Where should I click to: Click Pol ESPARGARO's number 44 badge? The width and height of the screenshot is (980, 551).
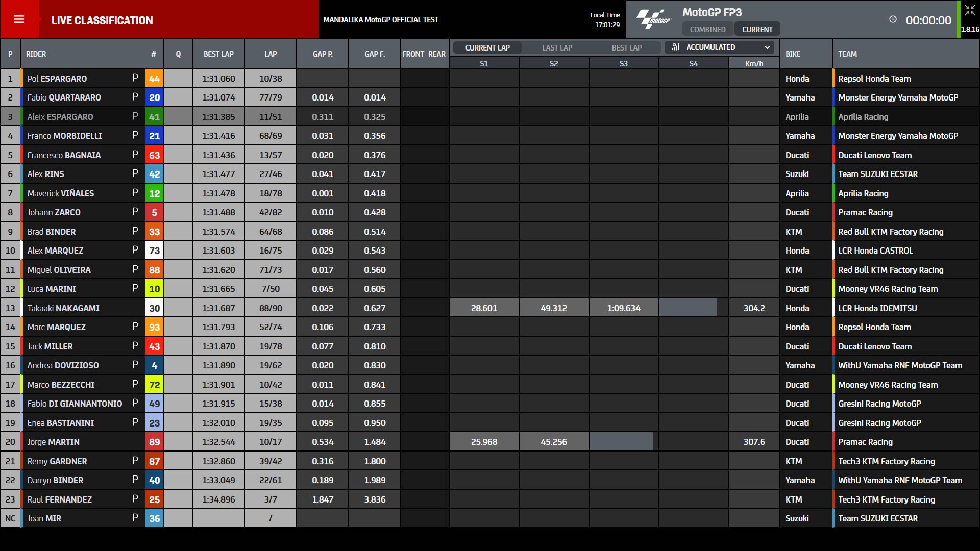tap(154, 79)
